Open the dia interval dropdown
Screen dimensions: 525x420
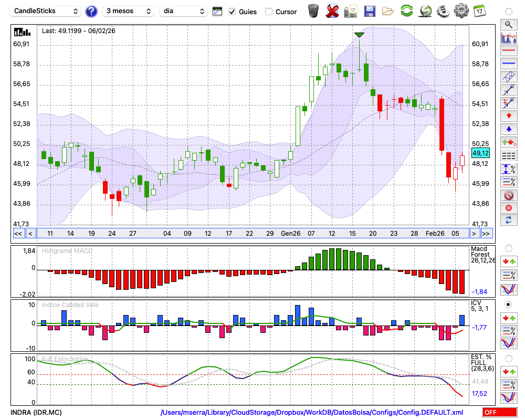click(x=183, y=11)
